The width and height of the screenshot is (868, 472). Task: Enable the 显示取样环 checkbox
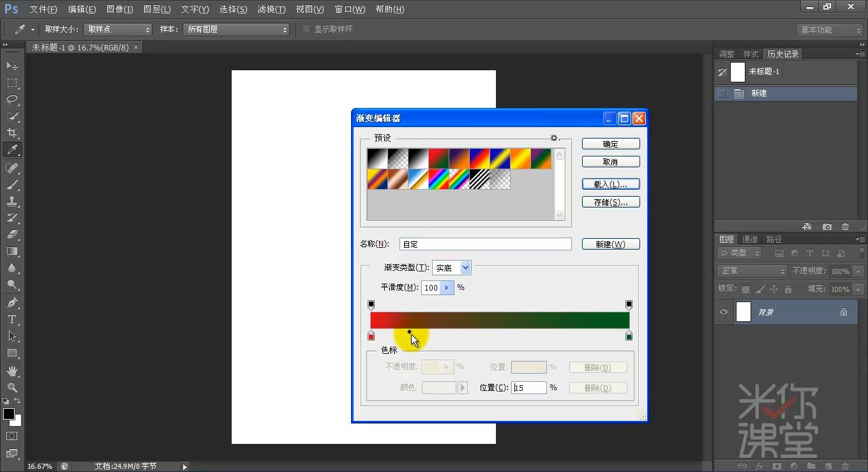click(x=307, y=29)
